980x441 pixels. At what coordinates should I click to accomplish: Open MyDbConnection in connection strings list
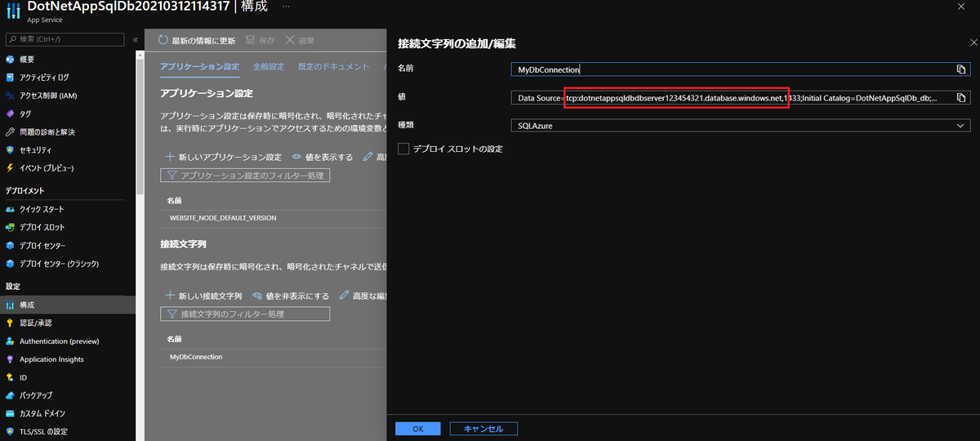click(x=196, y=357)
